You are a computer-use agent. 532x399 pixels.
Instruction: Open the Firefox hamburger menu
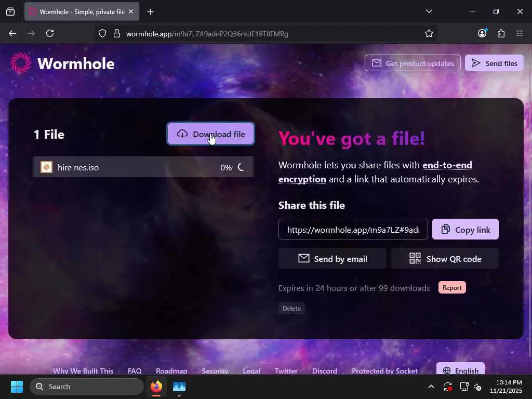click(x=520, y=33)
